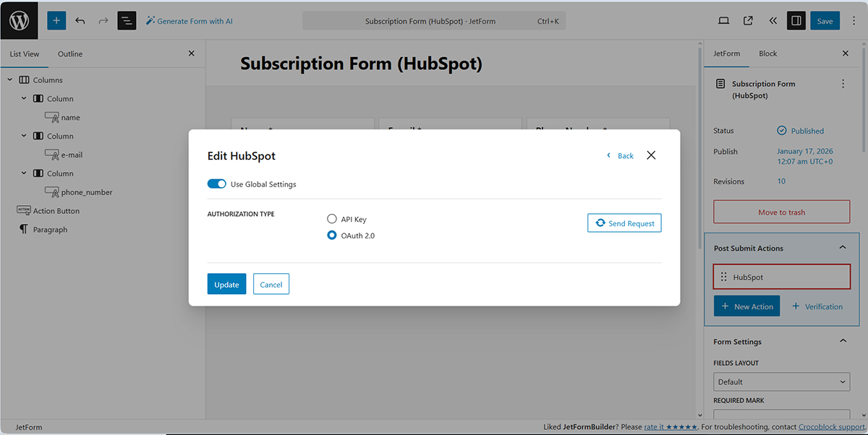Viewport: 868px width, 435px height.
Task: Click the rate it stars link
Action: click(671, 427)
